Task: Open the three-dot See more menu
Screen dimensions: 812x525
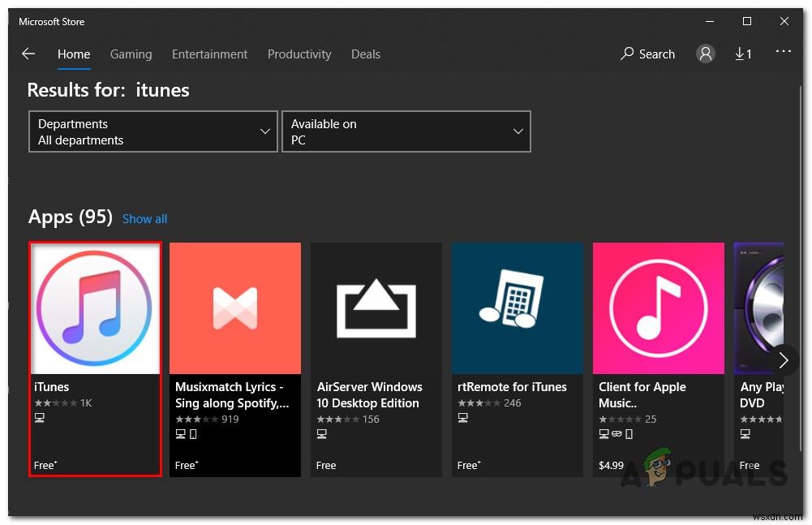Action: tap(783, 52)
